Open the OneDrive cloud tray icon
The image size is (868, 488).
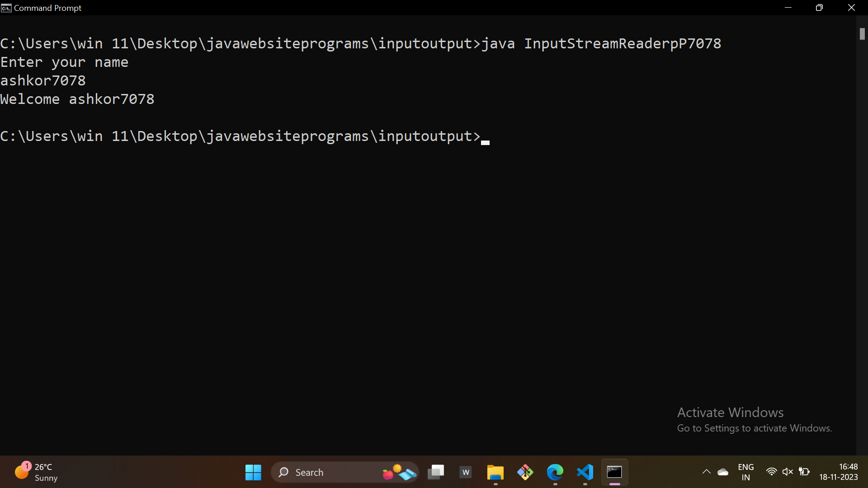[723, 472]
